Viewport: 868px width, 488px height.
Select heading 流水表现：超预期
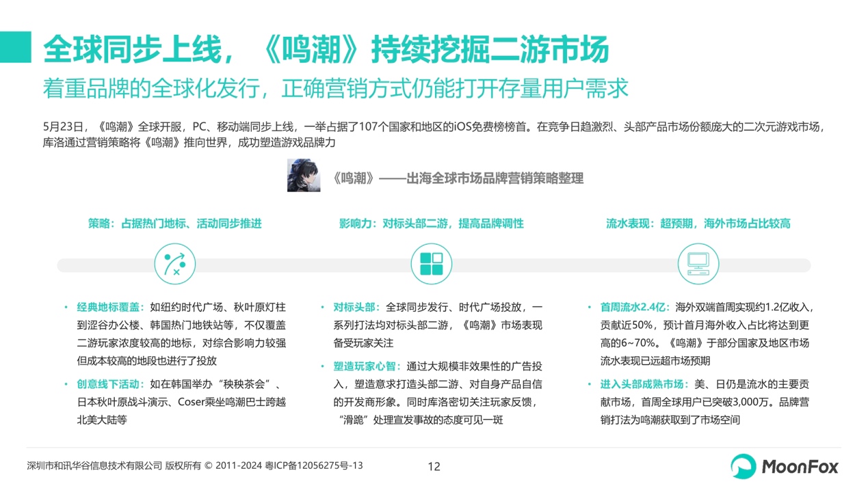[x=698, y=223]
